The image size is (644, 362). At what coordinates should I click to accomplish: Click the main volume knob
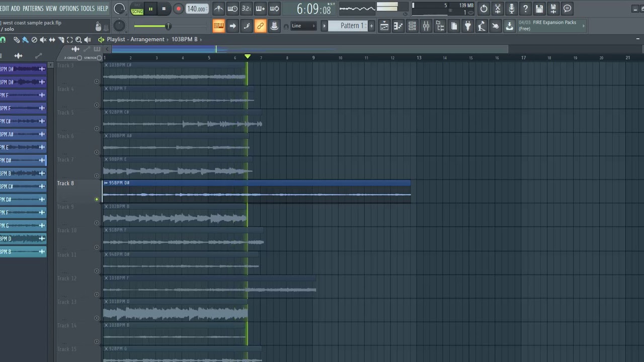pos(119,9)
